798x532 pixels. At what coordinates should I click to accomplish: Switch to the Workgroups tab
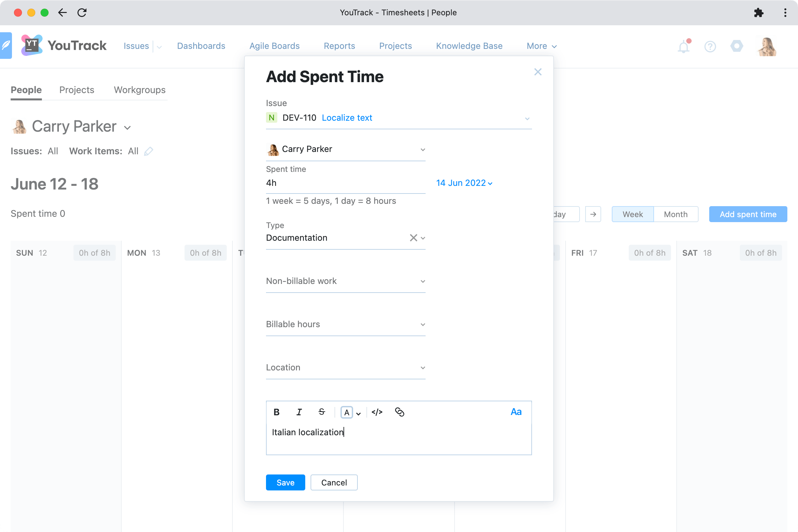[x=140, y=90]
